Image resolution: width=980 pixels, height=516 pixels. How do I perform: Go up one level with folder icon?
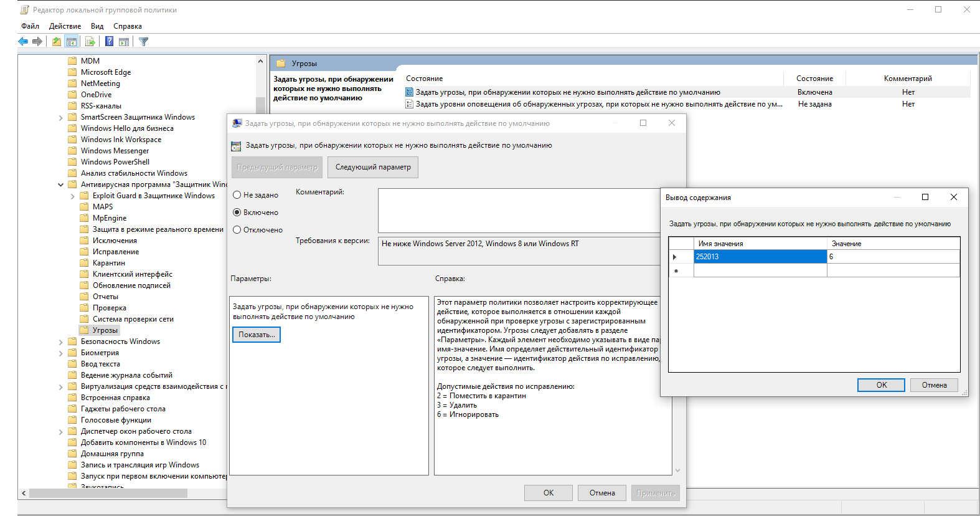coord(57,42)
